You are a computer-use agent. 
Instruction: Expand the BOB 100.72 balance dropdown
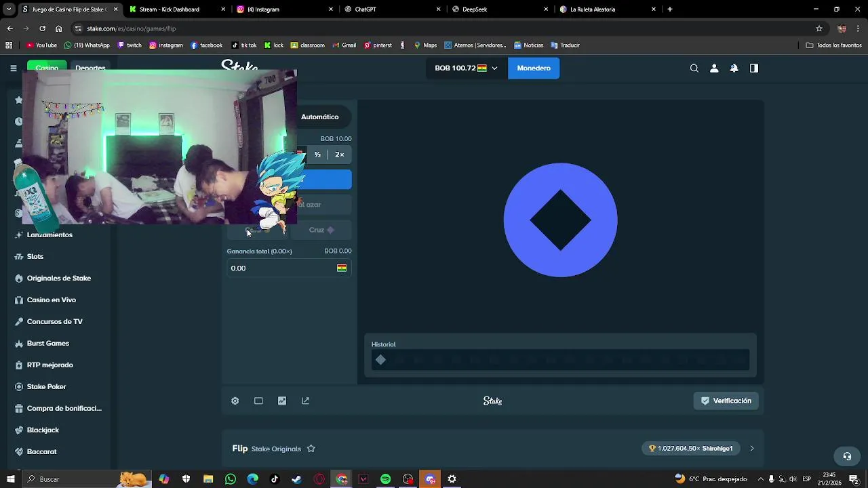click(494, 68)
